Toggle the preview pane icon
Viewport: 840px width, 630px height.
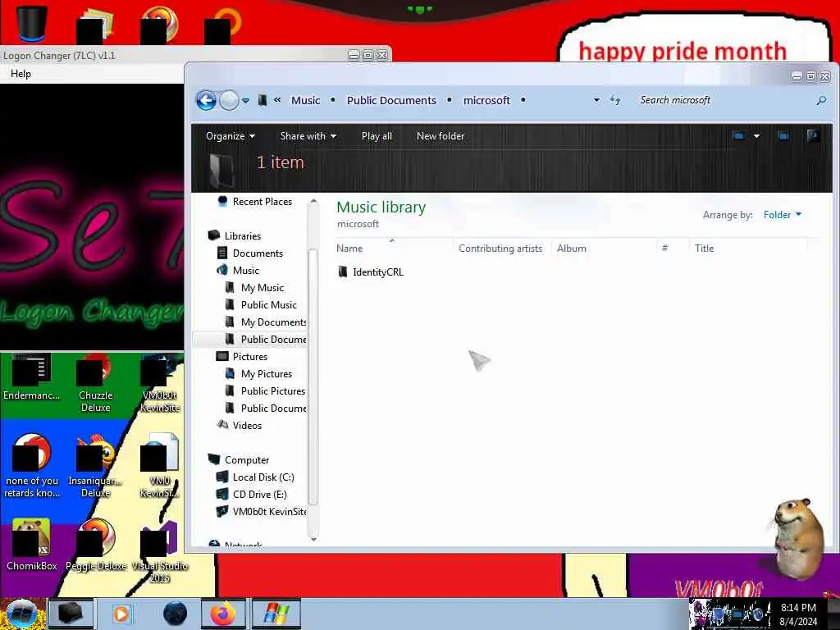pos(783,136)
